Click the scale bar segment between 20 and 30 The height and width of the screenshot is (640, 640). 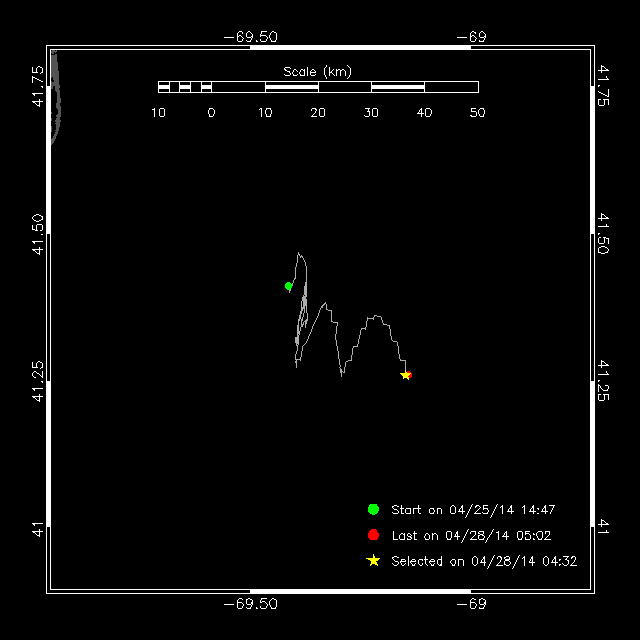click(345, 87)
